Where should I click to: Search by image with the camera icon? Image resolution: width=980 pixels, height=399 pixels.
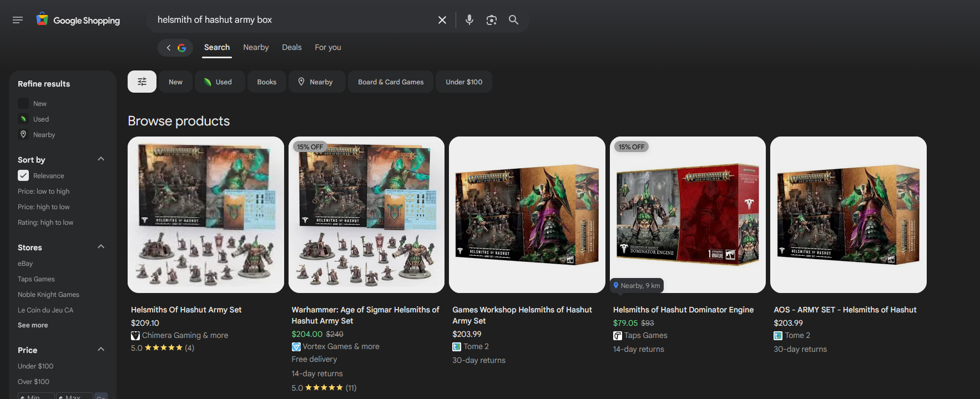pos(492,20)
